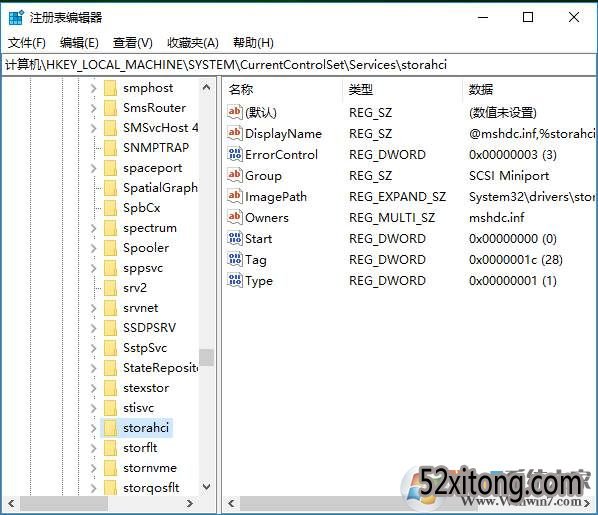This screenshot has width=598, height=515.
Task: Click the DisplayName string value icon
Action: [x=235, y=132]
